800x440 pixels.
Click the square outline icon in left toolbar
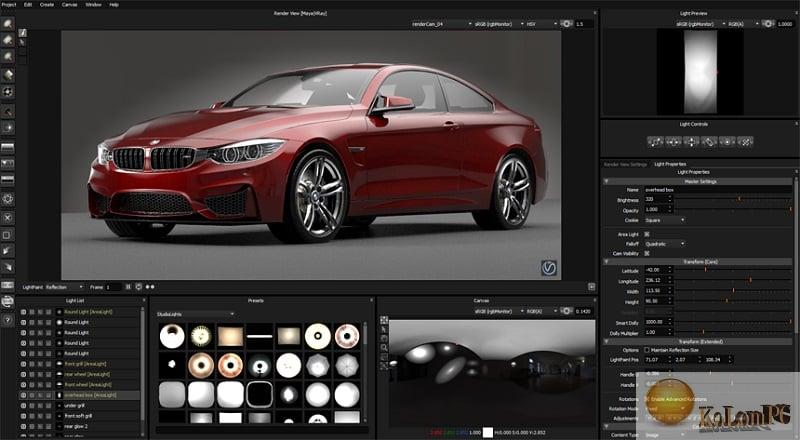8,235
